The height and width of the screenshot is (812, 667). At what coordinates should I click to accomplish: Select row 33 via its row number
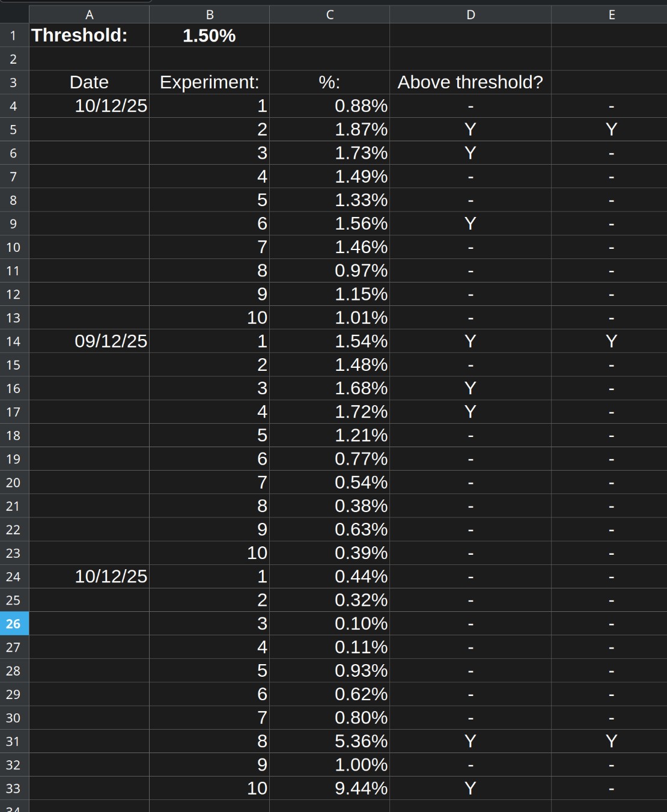14,789
